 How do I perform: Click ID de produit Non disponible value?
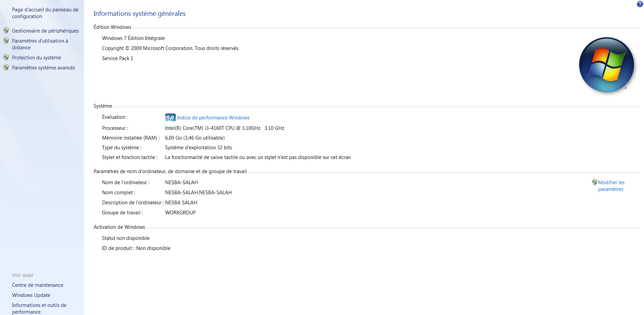pyautogui.click(x=153, y=248)
